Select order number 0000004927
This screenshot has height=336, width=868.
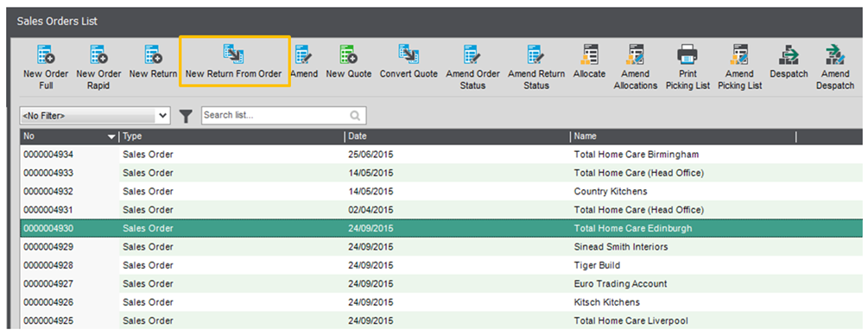pos(48,284)
